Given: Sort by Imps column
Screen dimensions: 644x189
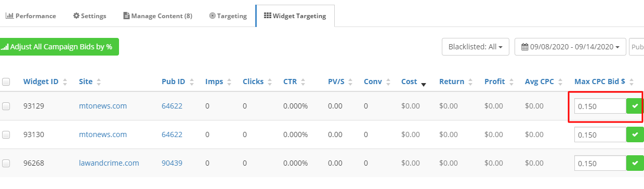Looking at the screenshot, I should 218,82.
